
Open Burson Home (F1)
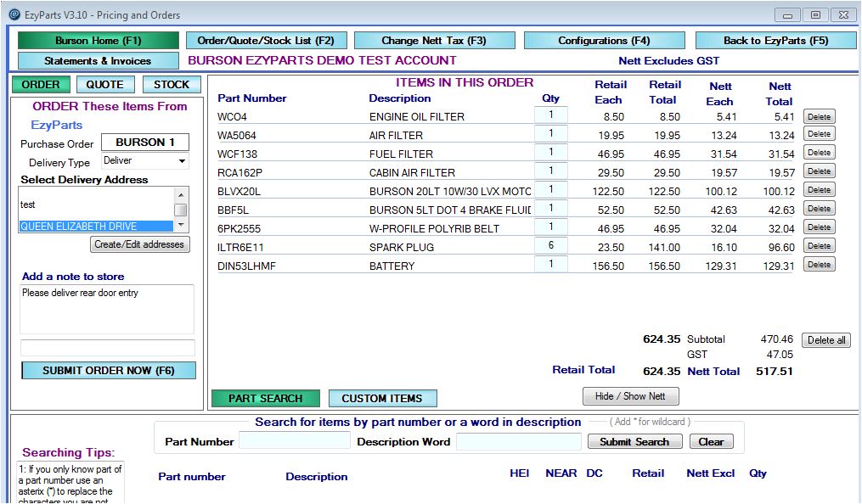[x=99, y=41]
